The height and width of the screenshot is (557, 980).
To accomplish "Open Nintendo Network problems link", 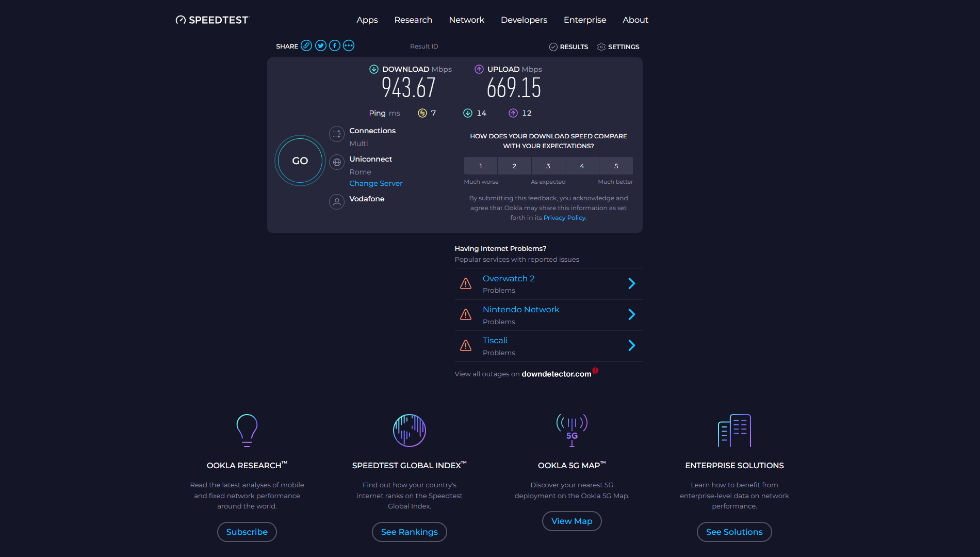I will (521, 309).
